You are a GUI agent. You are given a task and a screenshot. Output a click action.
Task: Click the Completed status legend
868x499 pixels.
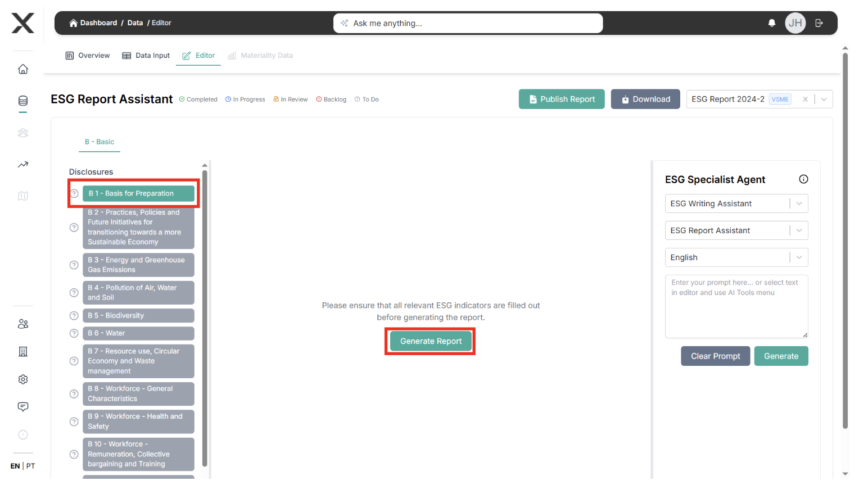click(x=198, y=99)
